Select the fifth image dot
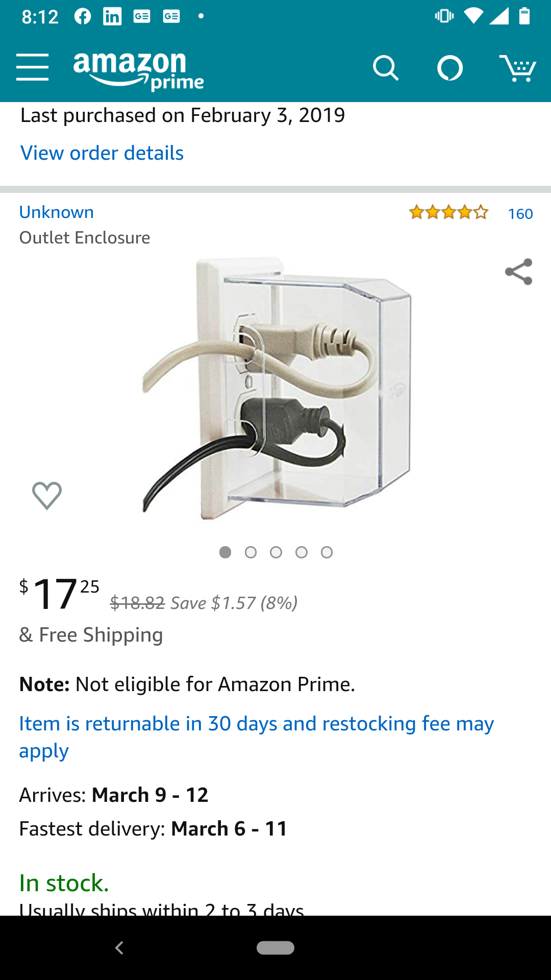The height and width of the screenshot is (980, 551). pos(327,552)
